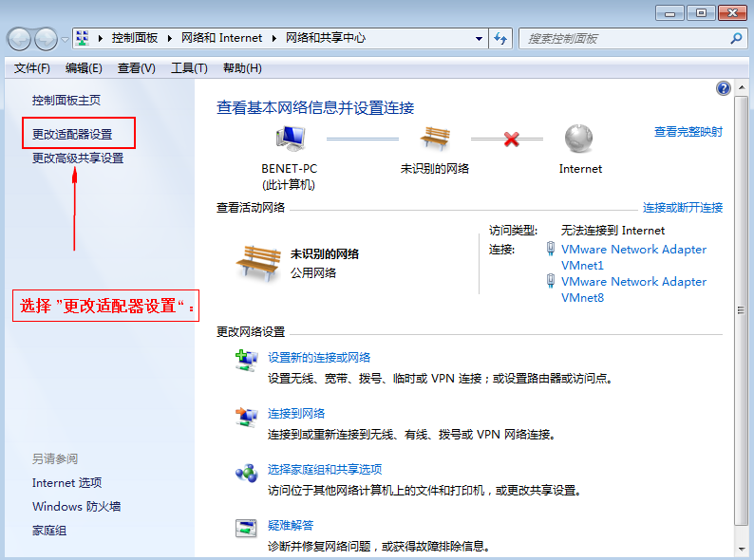
Task: Select 控制面板 in address breadcrumb
Action: coord(135,38)
